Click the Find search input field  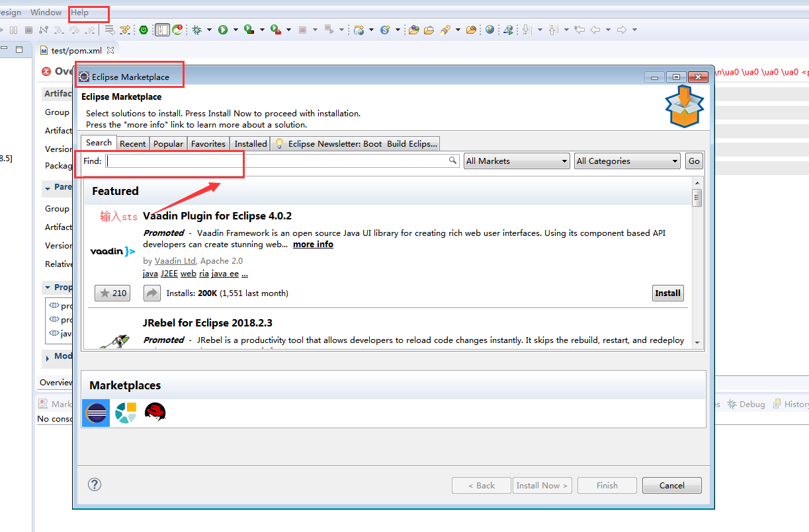point(282,161)
